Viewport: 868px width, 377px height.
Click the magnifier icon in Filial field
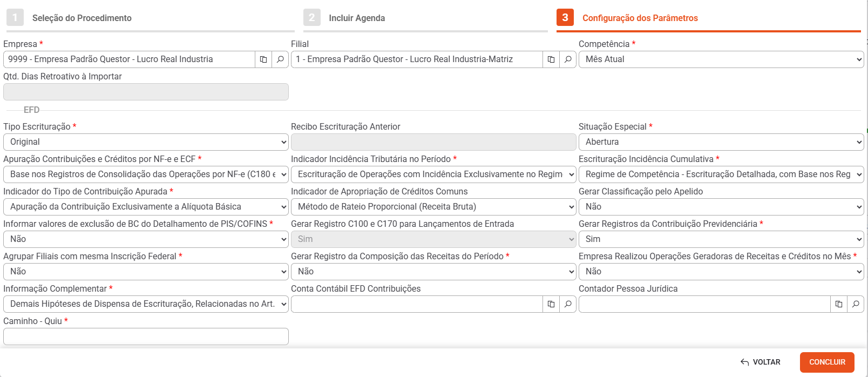coord(568,59)
